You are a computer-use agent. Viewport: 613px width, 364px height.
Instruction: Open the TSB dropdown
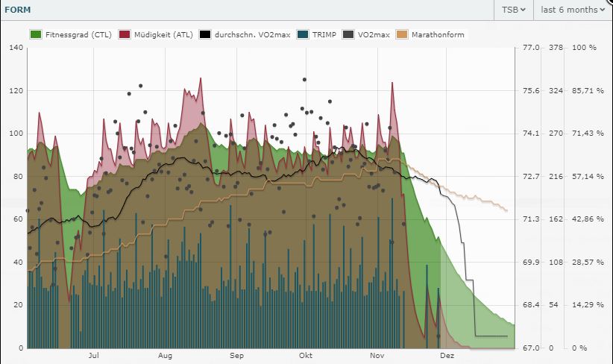click(514, 10)
